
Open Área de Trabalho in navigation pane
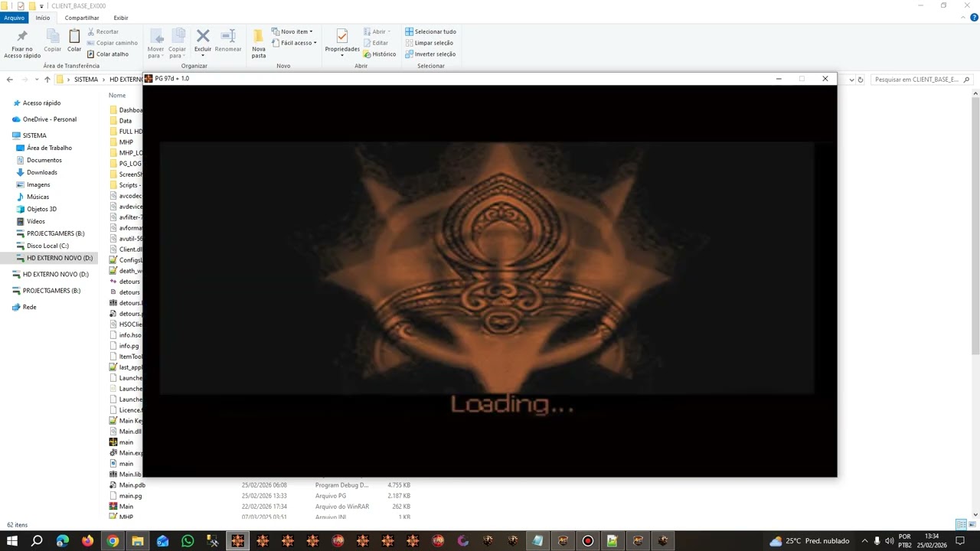click(x=49, y=148)
